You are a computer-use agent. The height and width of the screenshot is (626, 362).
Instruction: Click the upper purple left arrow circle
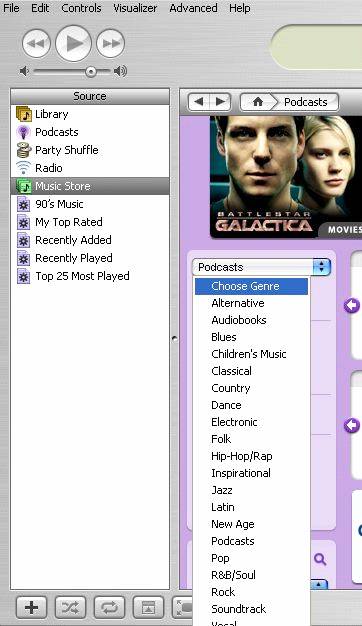coord(352,306)
